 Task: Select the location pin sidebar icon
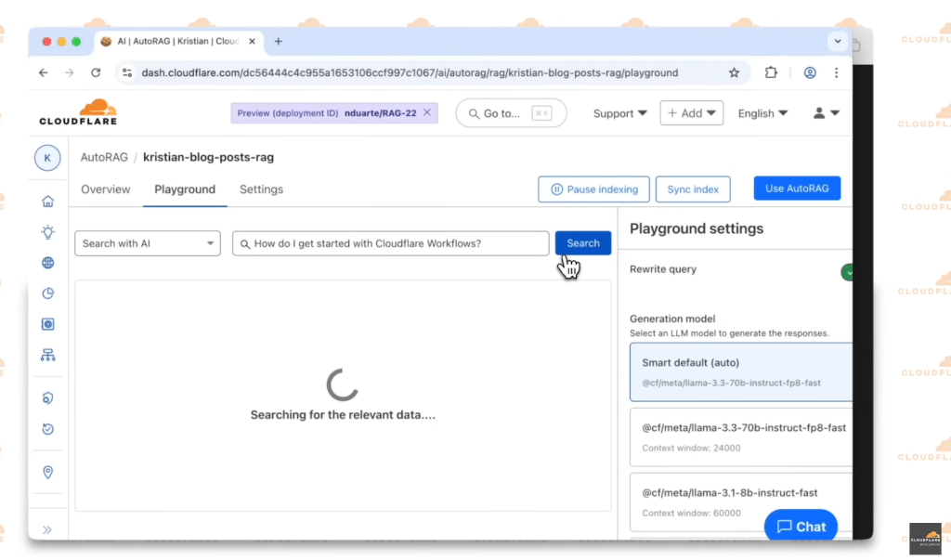coord(47,472)
